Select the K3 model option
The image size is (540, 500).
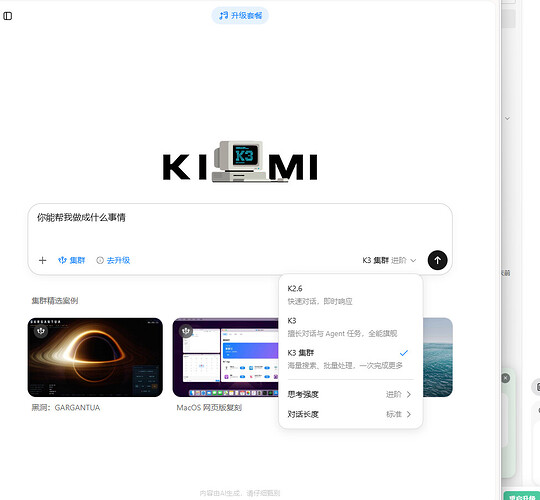(x=350, y=327)
